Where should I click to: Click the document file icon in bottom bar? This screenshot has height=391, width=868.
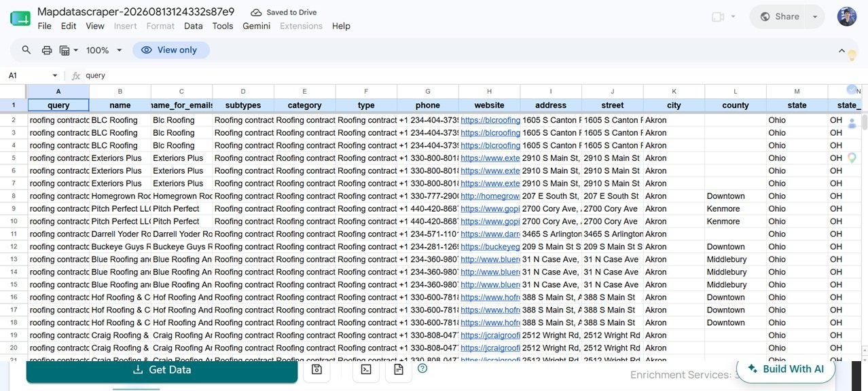(399, 369)
